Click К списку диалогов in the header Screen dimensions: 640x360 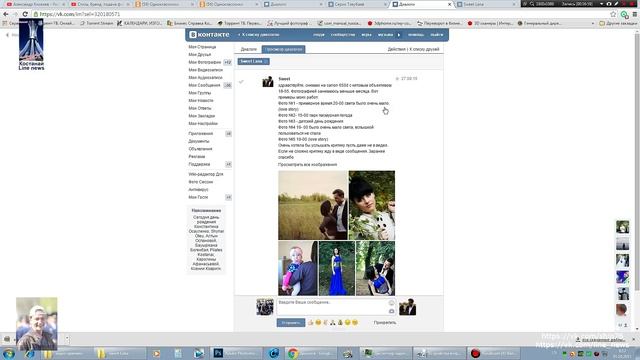click(259, 35)
